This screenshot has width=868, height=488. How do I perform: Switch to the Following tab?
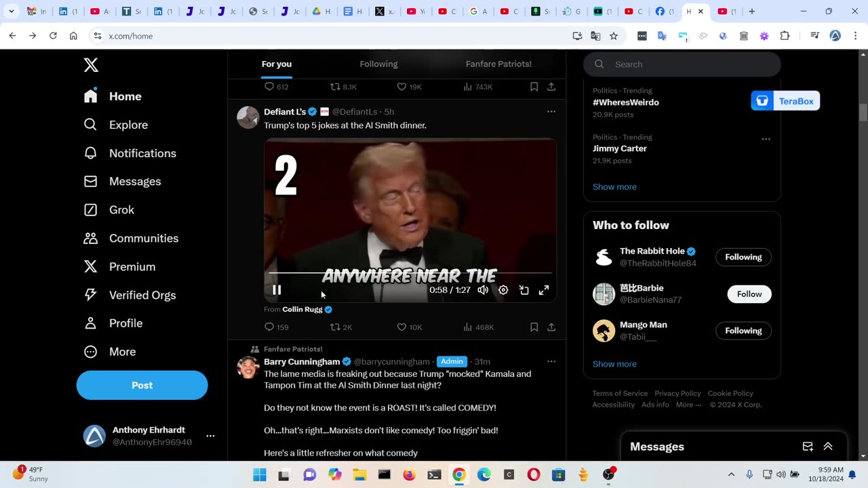378,64
